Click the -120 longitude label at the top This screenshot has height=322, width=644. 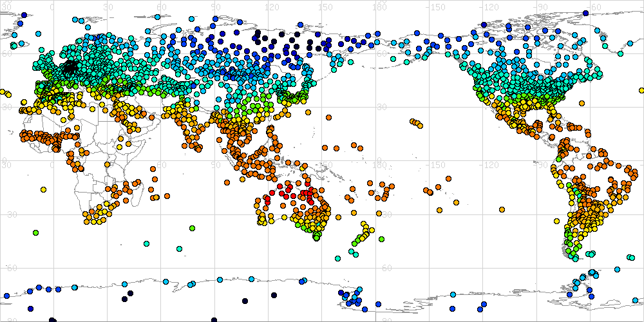point(491,6)
